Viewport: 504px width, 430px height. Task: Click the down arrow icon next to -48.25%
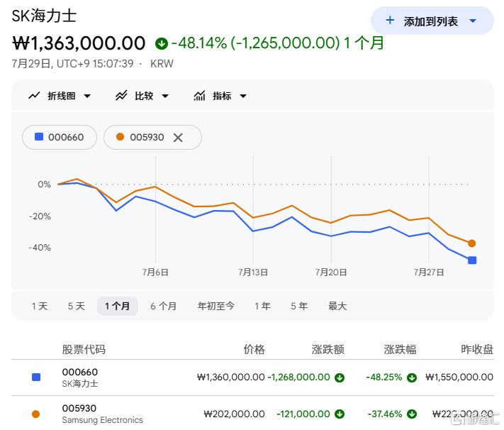pos(411,377)
